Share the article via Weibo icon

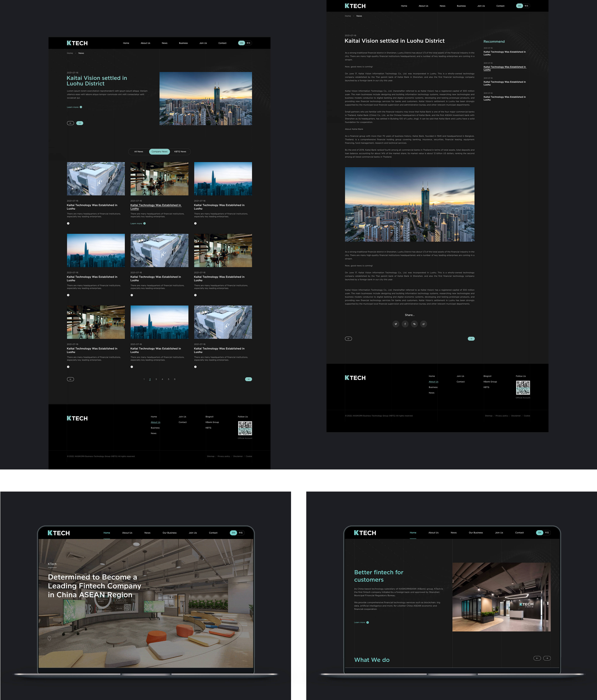coord(423,324)
